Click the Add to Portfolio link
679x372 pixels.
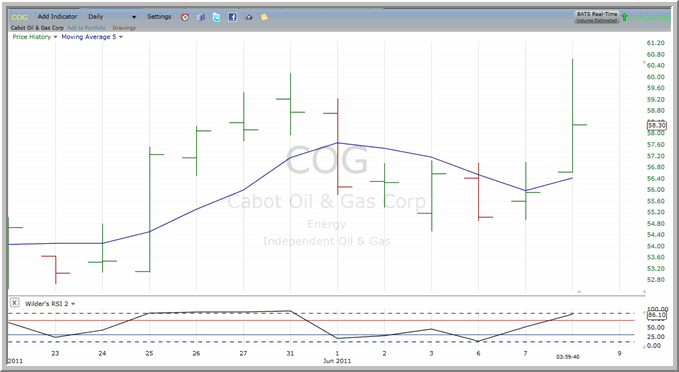point(86,28)
